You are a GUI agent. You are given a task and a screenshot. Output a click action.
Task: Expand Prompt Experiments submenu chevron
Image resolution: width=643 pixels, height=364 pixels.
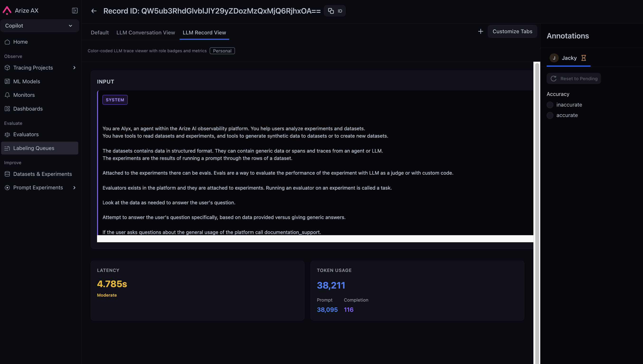[74, 187]
